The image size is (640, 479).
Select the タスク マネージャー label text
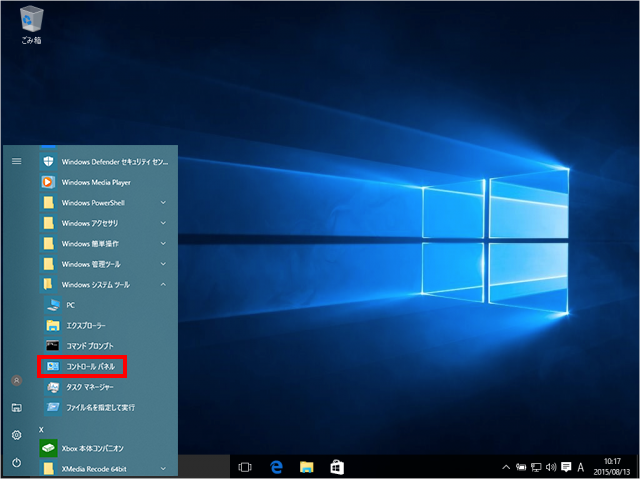click(90, 387)
